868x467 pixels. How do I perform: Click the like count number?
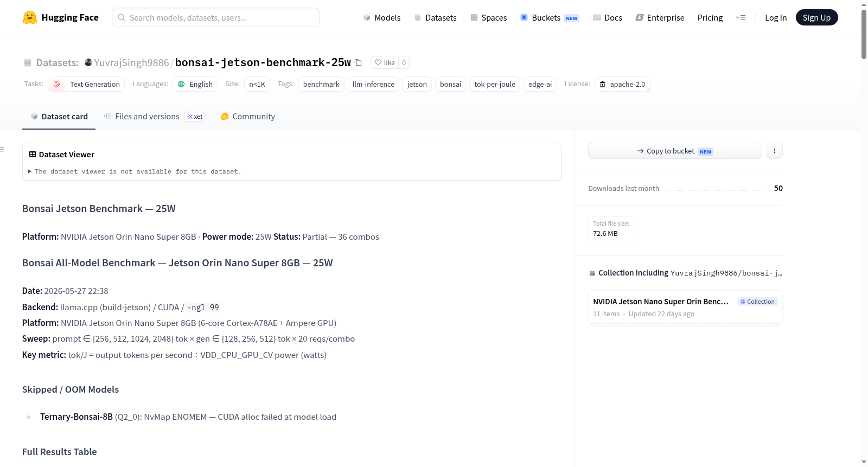click(x=404, y=62)
